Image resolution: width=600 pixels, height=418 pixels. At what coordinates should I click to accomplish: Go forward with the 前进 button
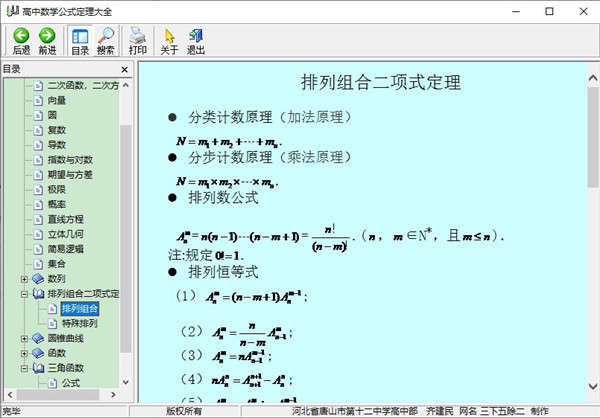tap(47, 41)
